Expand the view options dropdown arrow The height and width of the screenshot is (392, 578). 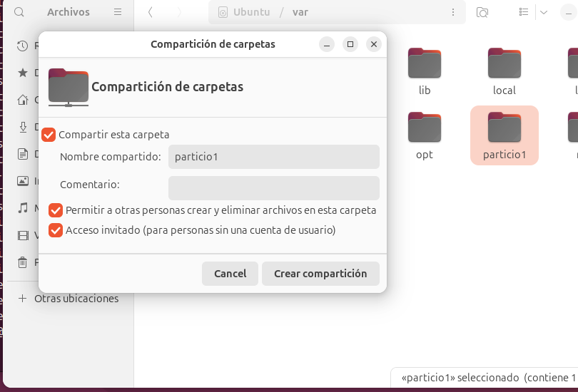tap(543, 12)
